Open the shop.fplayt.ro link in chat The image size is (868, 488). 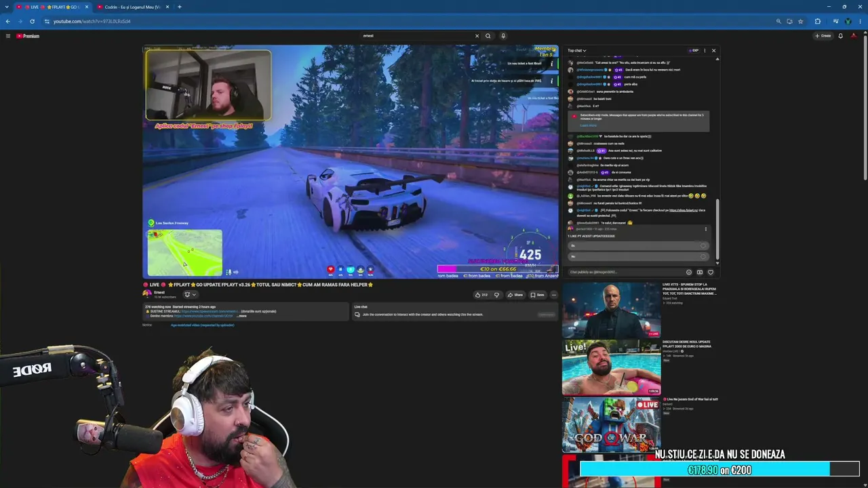pyautogui.click(x=684, y=210)
